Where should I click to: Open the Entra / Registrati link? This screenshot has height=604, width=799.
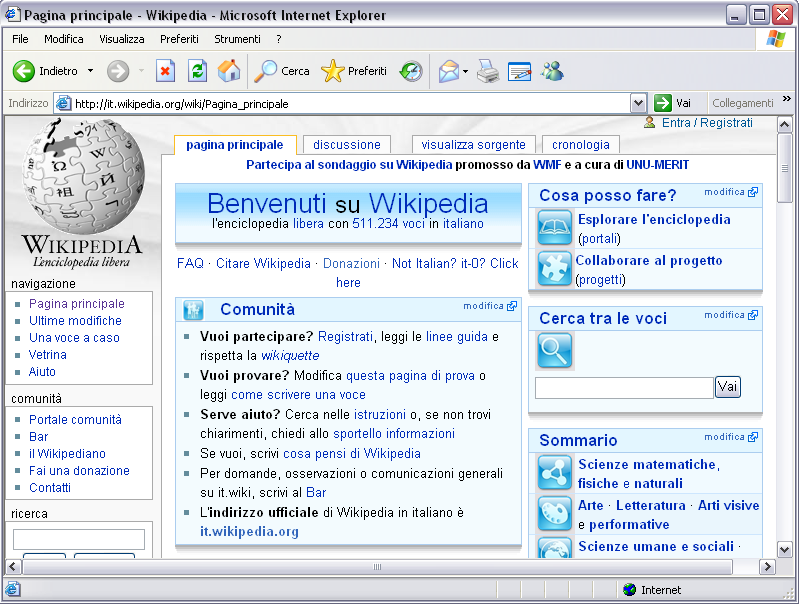(706, 123)
